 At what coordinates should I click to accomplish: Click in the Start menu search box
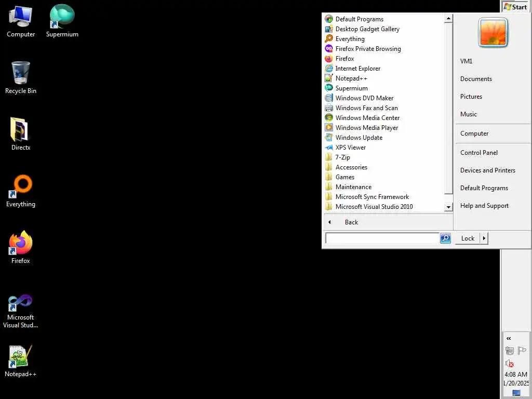pyautogui.click(x=382, y=238)
